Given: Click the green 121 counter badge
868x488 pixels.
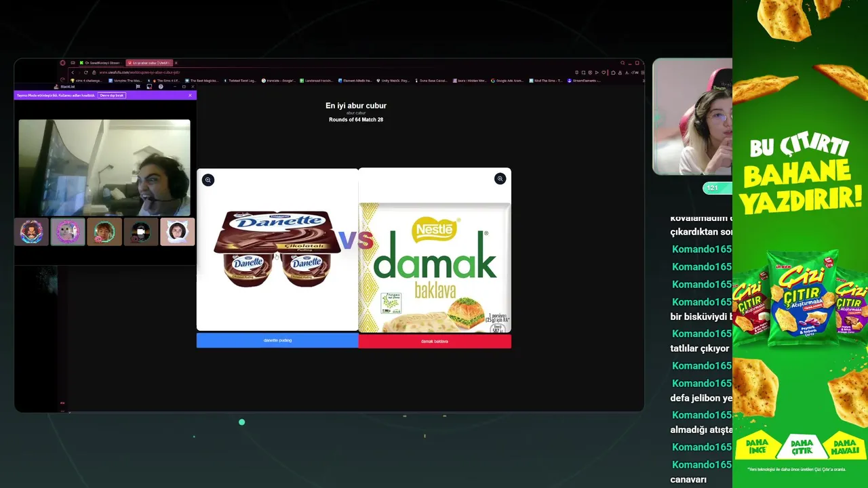Looking at the screenshot, I should coord(717,188).
